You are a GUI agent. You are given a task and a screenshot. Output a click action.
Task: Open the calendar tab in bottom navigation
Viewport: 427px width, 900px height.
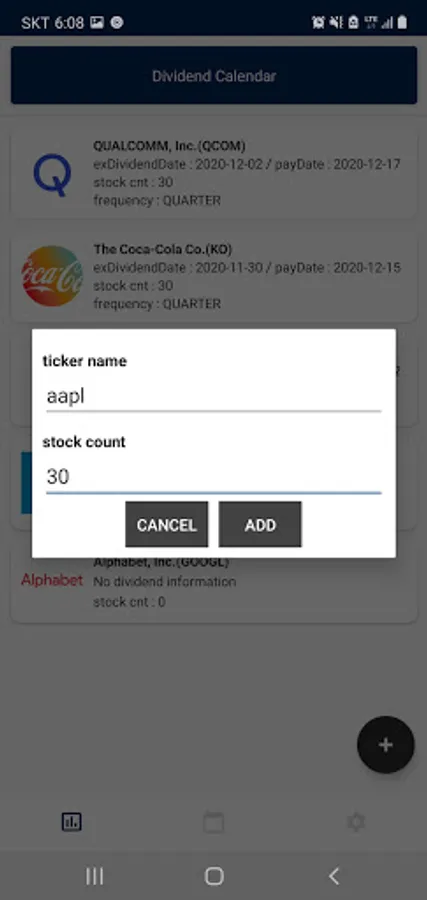pos(214,822)
